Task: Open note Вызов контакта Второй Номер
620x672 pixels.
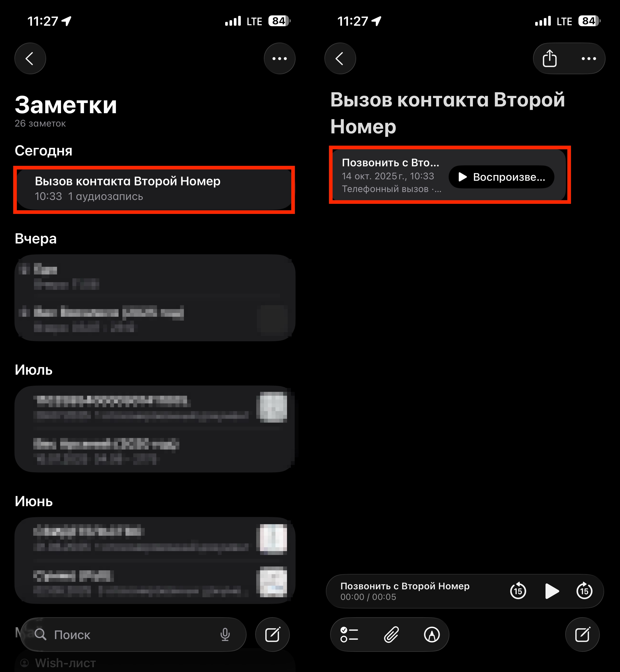Action: pos(154,189)
